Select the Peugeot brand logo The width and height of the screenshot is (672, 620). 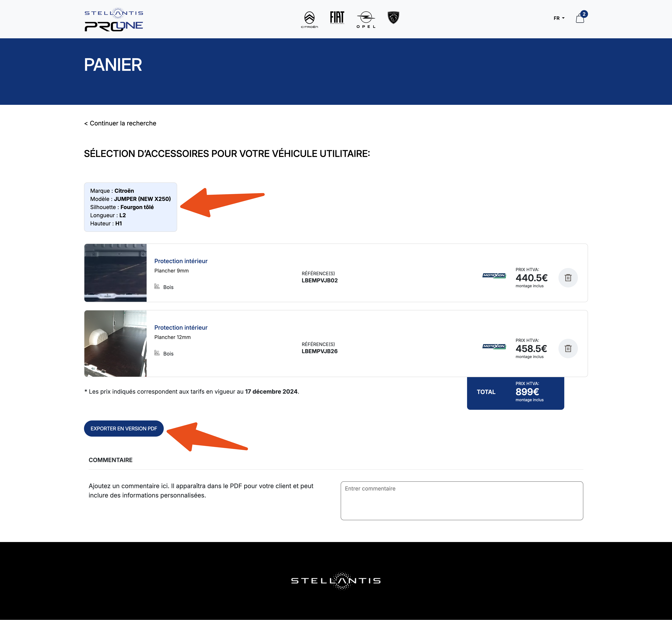click(x=393, y=18)
